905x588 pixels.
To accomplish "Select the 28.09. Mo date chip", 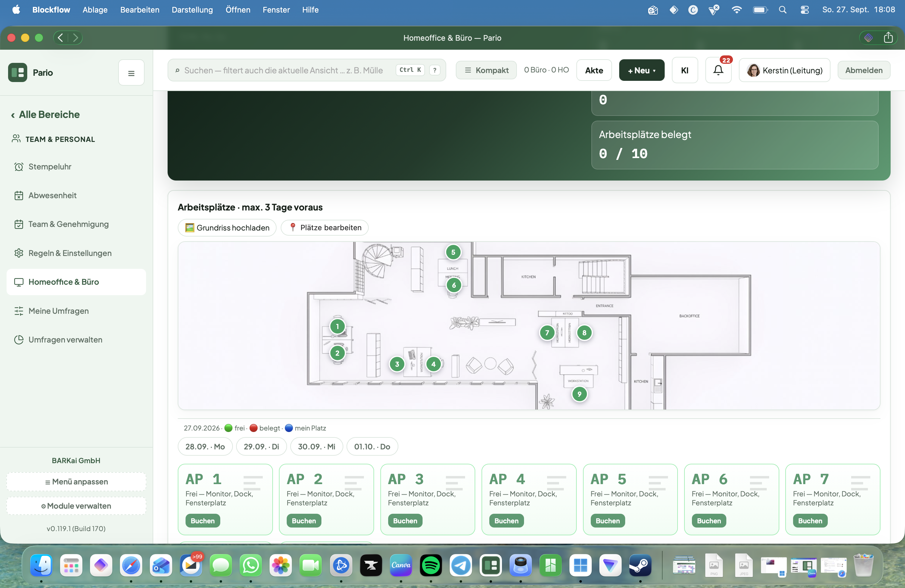I will 205,446.
